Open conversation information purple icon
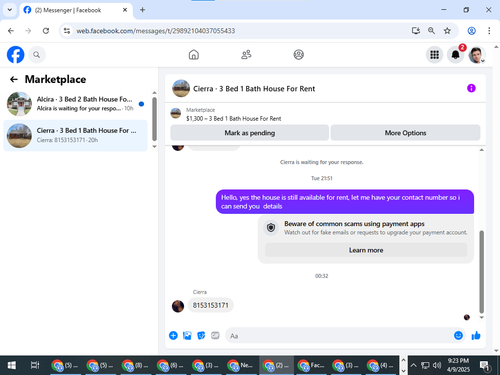Screen dimensions: 500x375 [471, 88]
